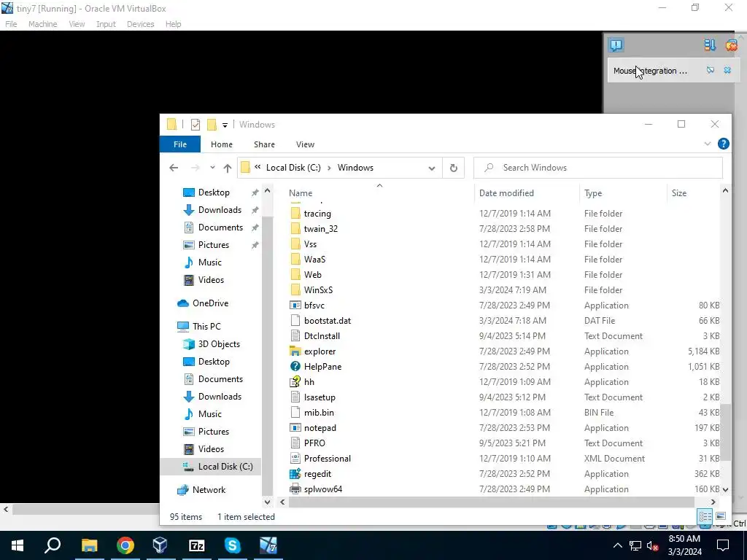Select the HelpPane application icon
747x560 pixels.
point(295,367)
